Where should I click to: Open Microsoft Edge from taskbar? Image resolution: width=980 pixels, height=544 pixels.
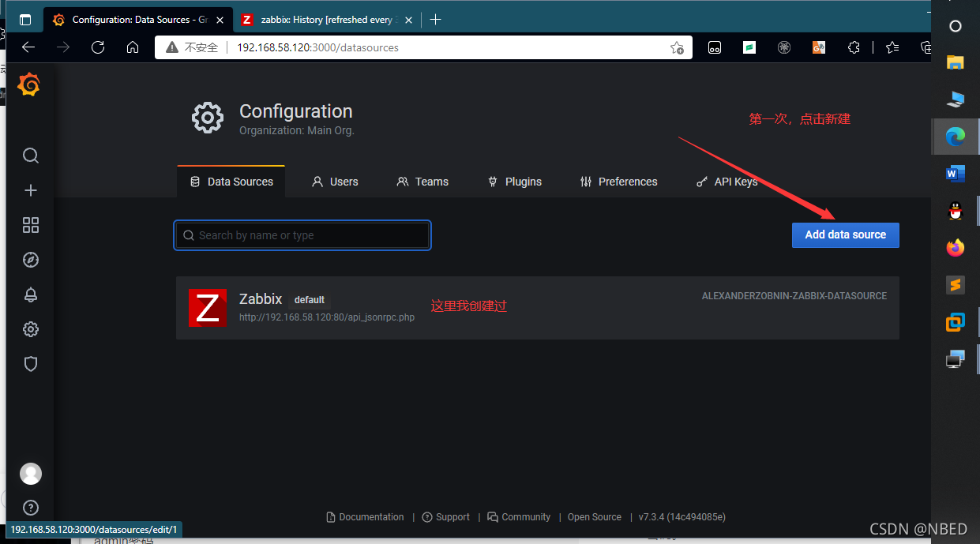956,137
